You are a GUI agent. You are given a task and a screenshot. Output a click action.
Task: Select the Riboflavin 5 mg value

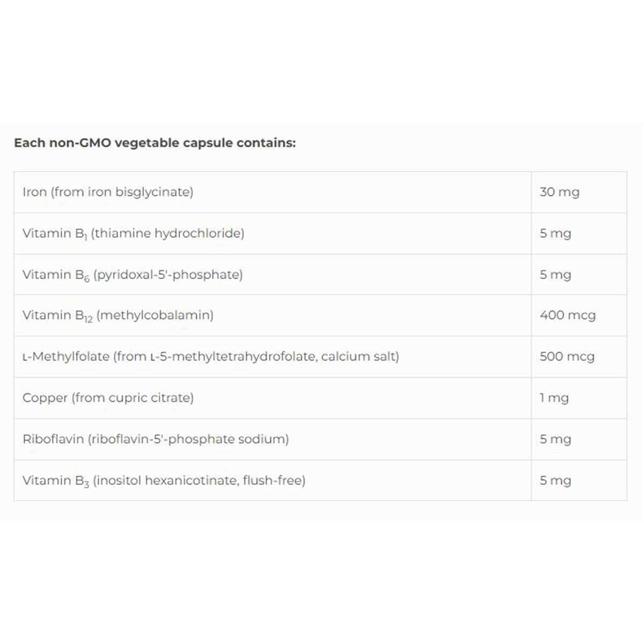pyautogui.click(x=555, y=440)
